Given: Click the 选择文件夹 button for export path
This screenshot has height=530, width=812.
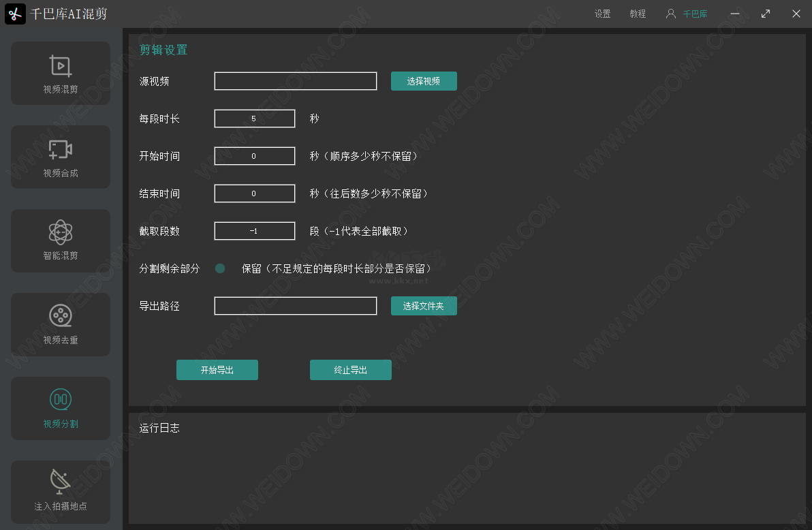Looking at the screenshot, I should pos(424,305).
